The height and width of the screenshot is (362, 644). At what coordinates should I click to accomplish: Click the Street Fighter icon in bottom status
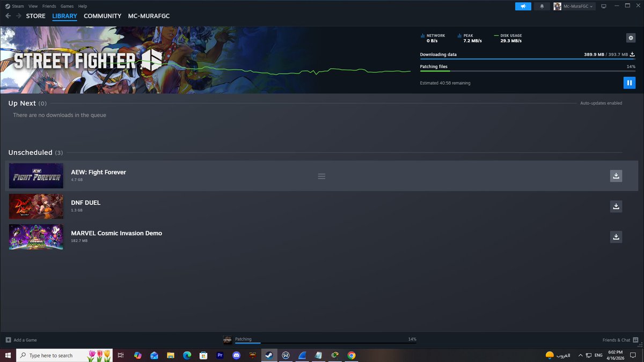pos(228,339)
